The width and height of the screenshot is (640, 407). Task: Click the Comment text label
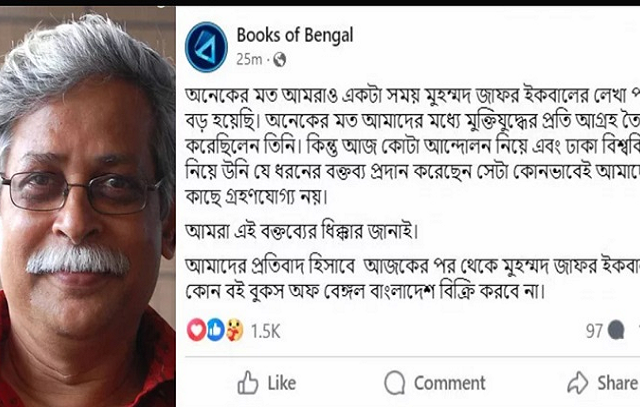click(450, 383)
